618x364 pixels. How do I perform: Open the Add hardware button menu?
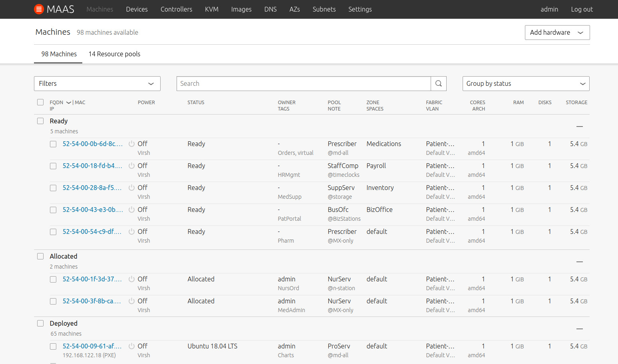tap(557, 32)
